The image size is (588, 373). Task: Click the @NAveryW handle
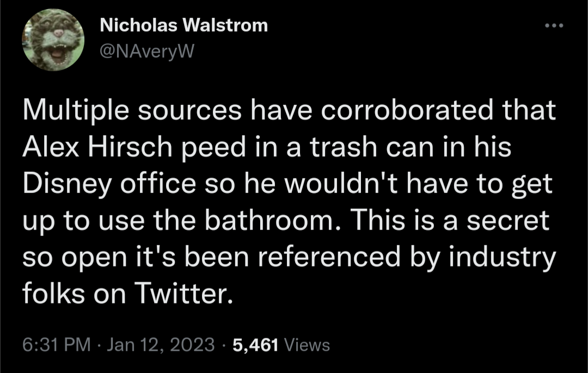tap(147, 51)
